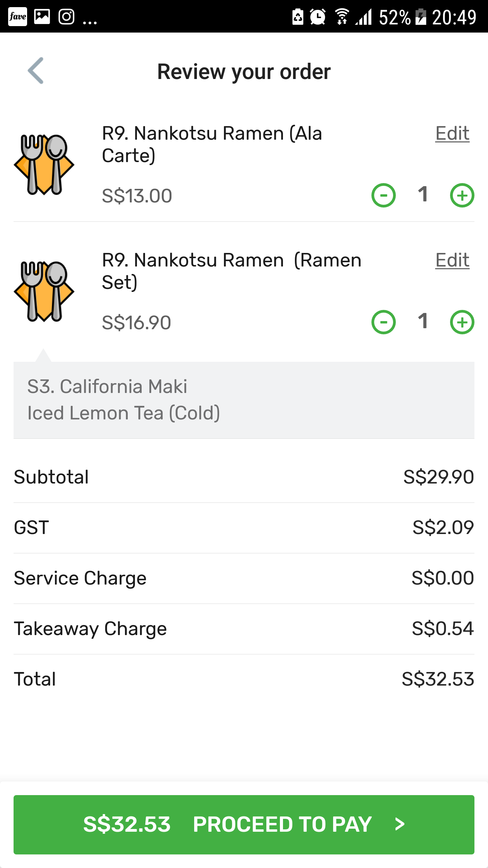Edit the Nankotsu Ramen Ala Carte item
Screen dimensions: 488x868
[452, 133]
